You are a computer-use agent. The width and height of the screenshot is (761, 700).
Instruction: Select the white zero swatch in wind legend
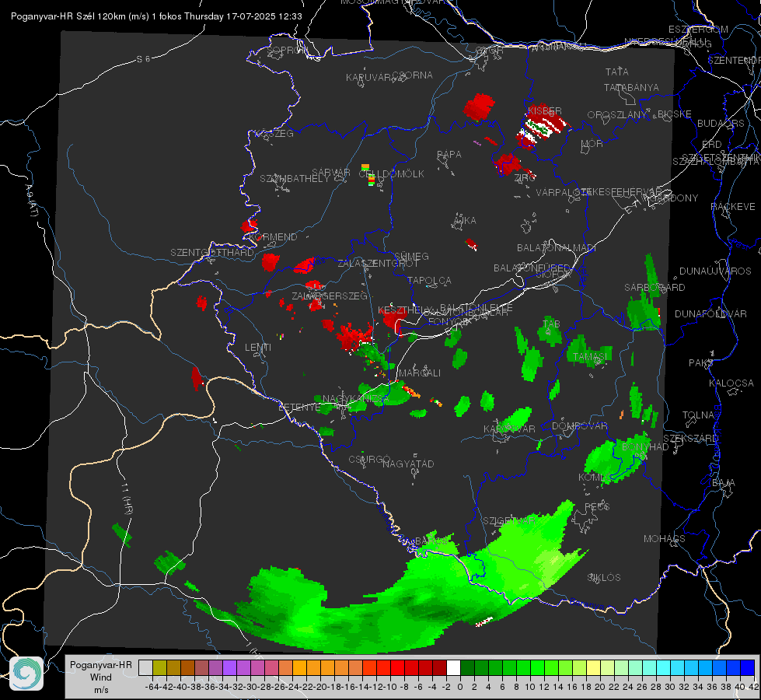click(x=453, y=667)
